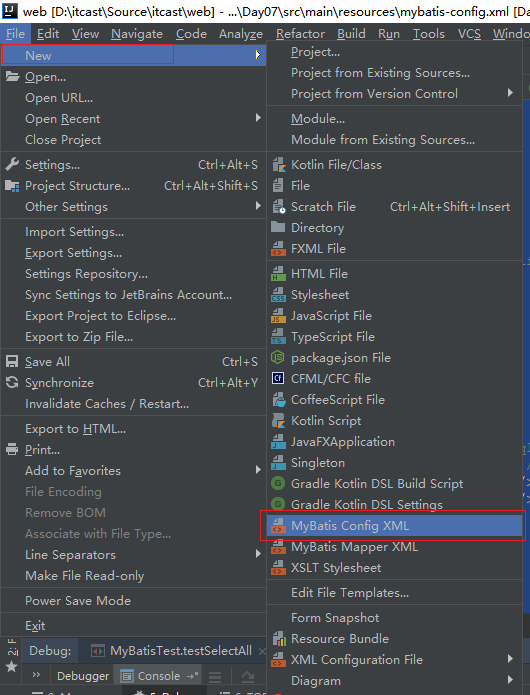This screenshot has width=530, height=695.
Task: Choose Import Settings...
Action: point(74,232)
